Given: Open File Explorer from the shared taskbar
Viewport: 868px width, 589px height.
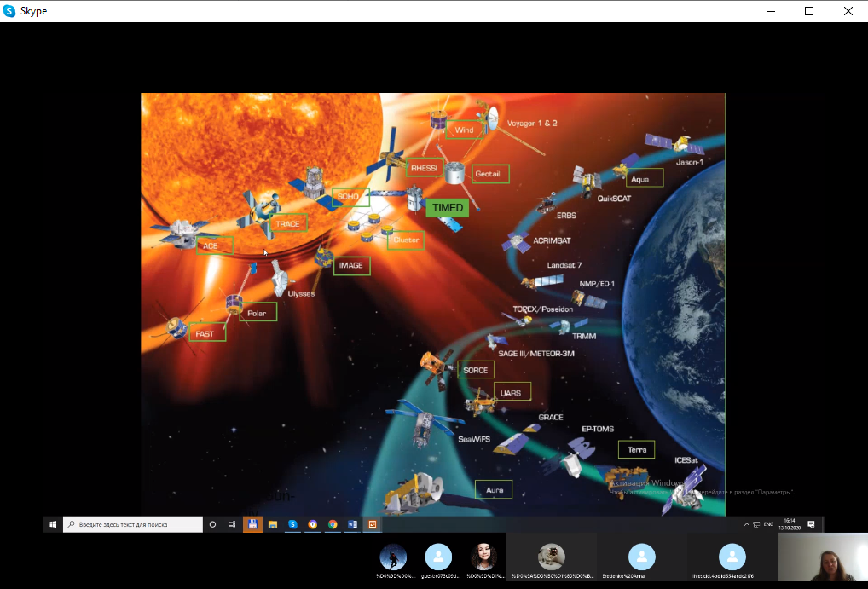Looking at the screenshot, I should (x=273, y=524).
